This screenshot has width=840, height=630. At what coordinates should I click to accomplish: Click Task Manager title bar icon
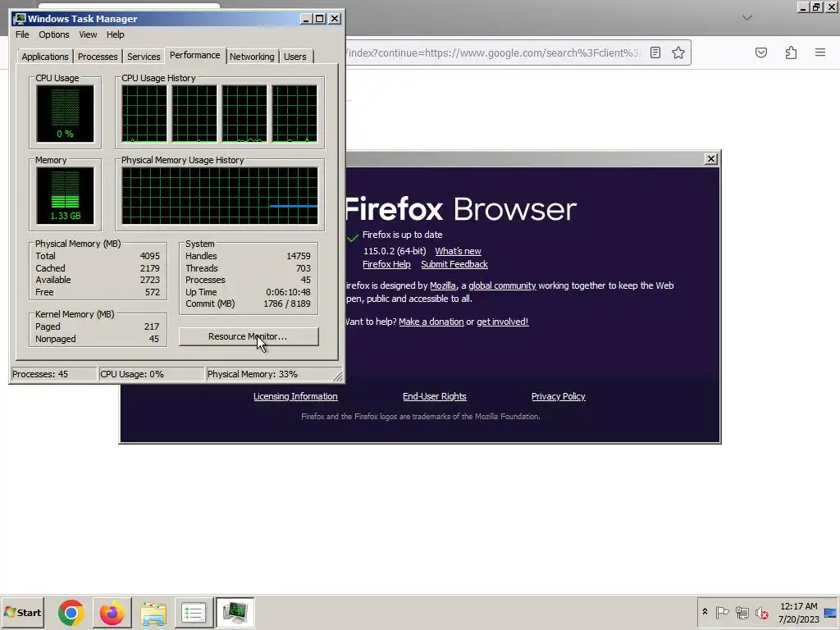click(x=20, y=19)
